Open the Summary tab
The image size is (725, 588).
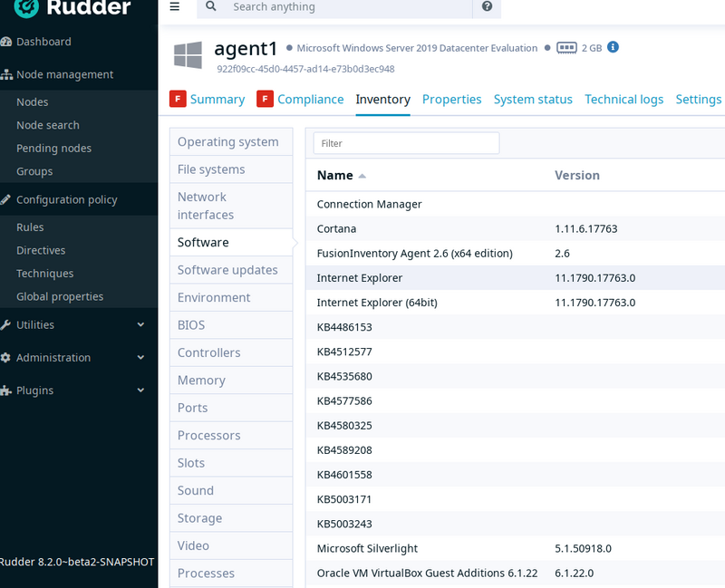[217, 100]
